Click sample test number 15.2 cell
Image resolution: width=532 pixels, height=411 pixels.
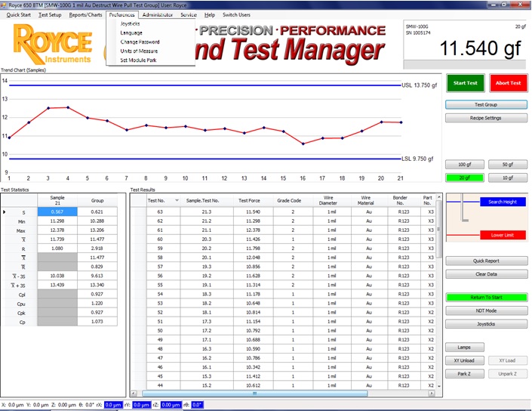click(207, 385)
